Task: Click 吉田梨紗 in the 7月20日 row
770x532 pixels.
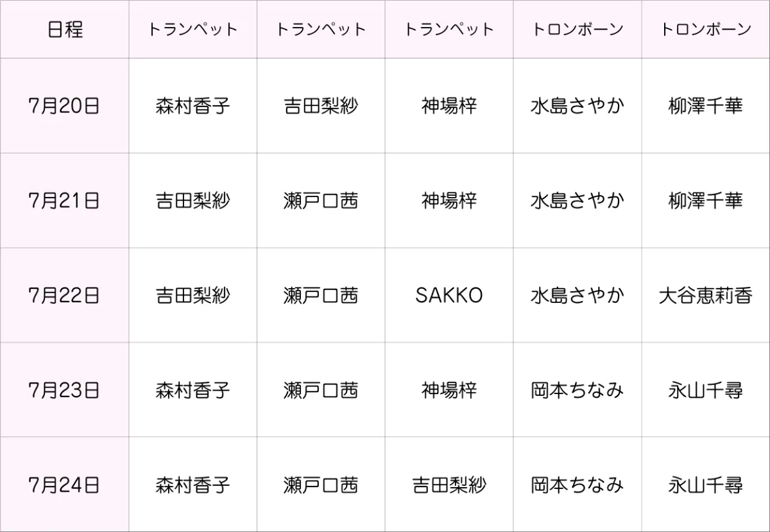Action: tap(321, 106)
